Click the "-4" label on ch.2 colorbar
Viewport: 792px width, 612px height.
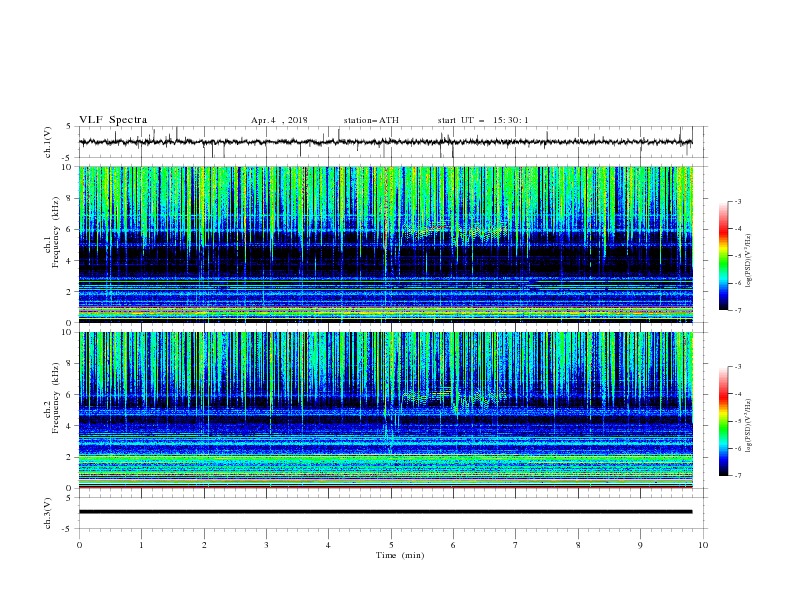click(x=738, y=394)
